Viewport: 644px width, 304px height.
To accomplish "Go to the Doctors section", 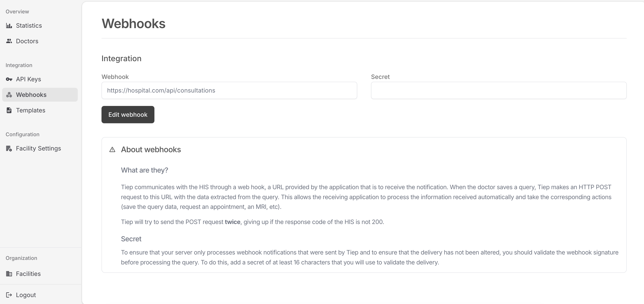I will (x=27, y=41).
